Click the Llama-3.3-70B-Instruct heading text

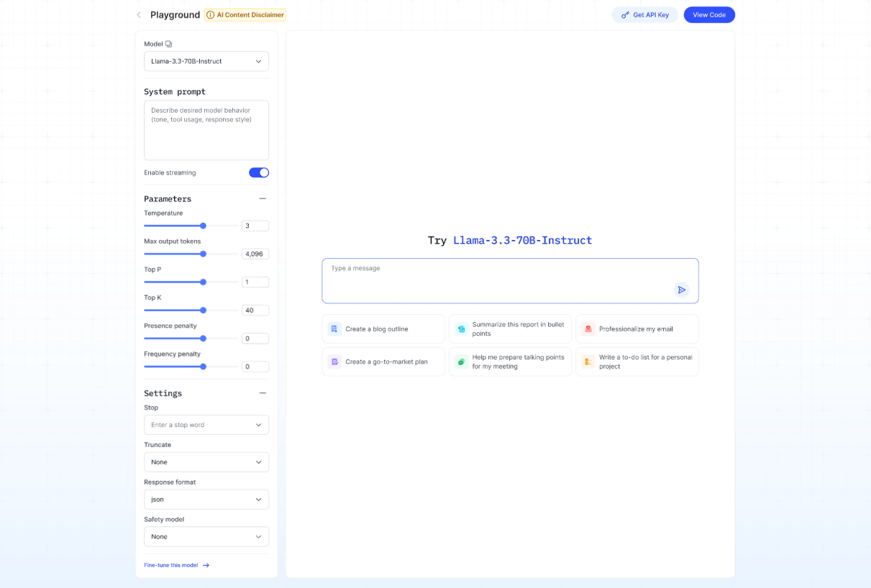pos(523,240)
